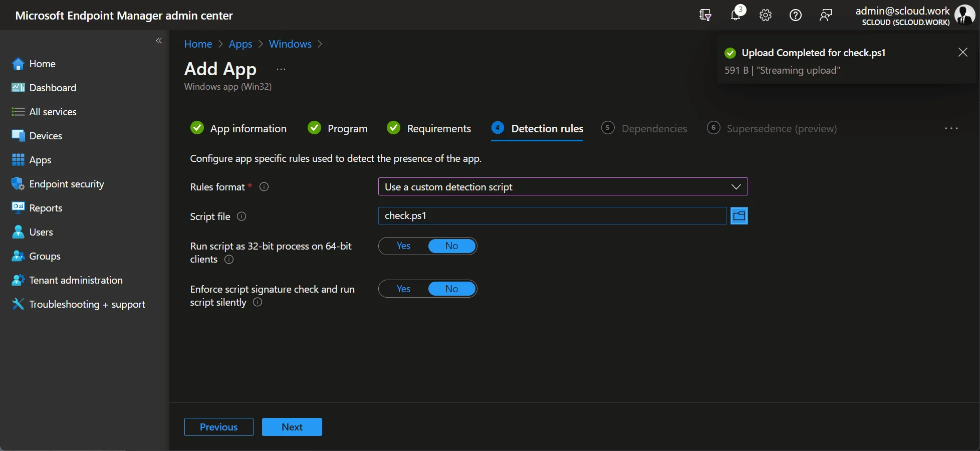Click the Apps grid icon in sidebar
980x451 pixels.
tap(18, 160)
